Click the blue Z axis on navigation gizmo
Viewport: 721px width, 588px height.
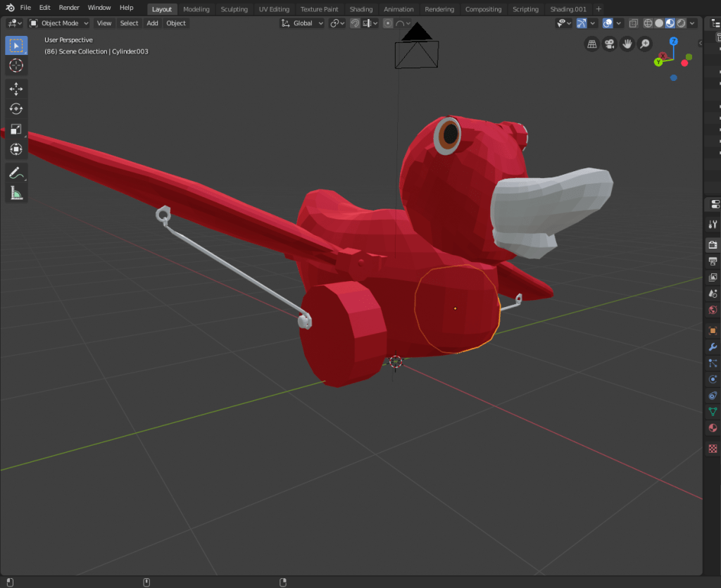(x=673, y=42)
